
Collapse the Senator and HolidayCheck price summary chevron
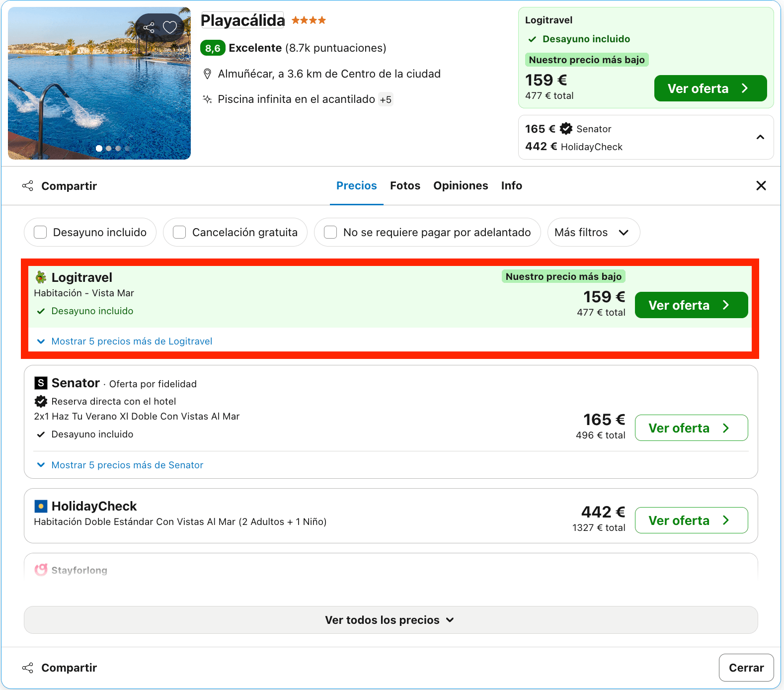[x=760, y=137]
